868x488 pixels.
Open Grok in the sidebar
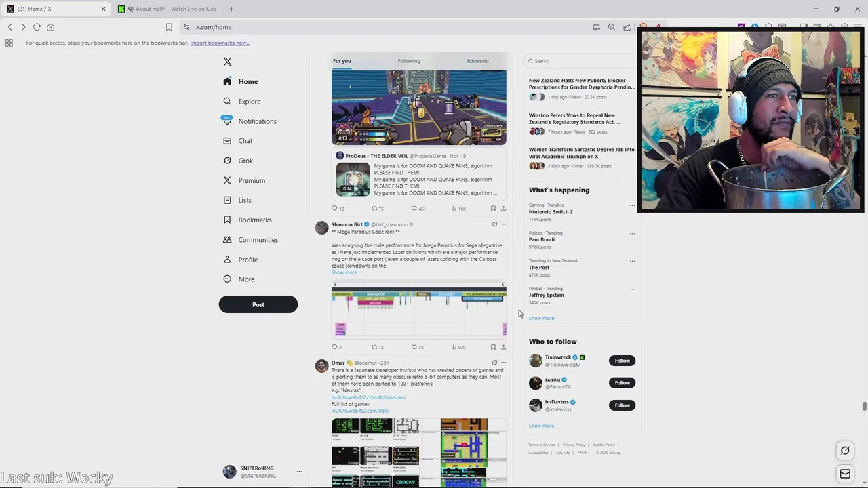pyautogui.click(x=238, y=161)
